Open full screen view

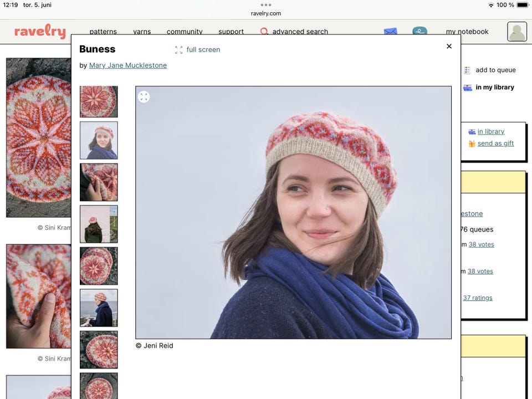(197, 49)
